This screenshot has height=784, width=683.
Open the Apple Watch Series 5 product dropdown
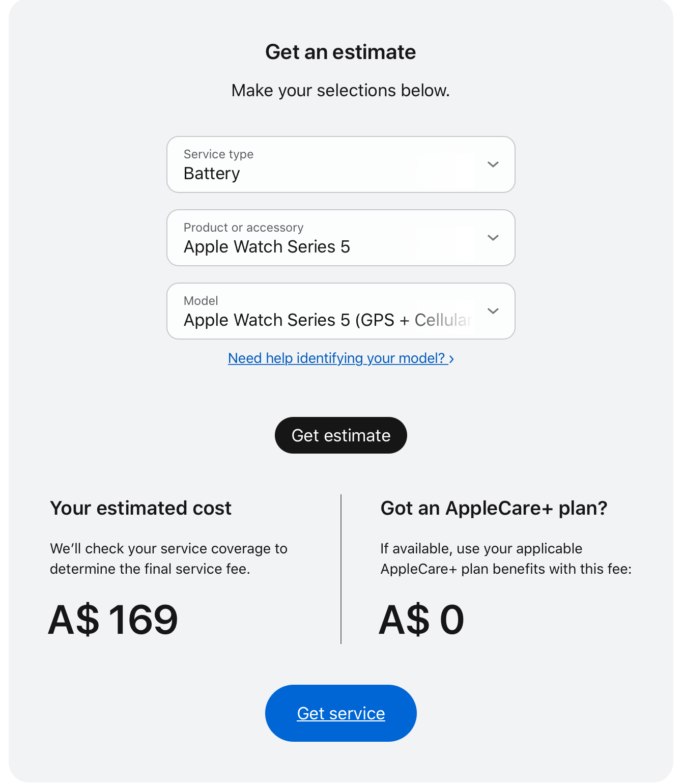[x=326, y=238]
